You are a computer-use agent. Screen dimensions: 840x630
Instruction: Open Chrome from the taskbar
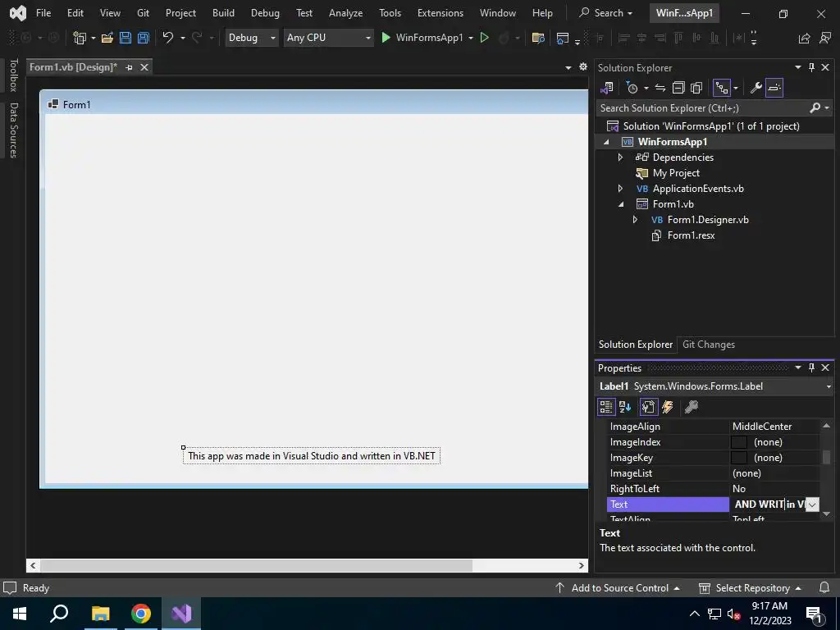click(x=141, y=614)
